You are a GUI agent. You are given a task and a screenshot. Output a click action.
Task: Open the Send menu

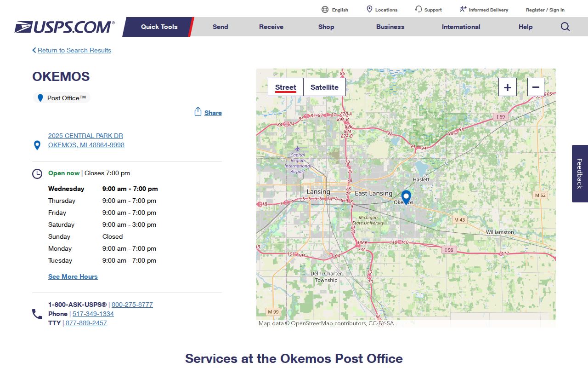(220, 27)
